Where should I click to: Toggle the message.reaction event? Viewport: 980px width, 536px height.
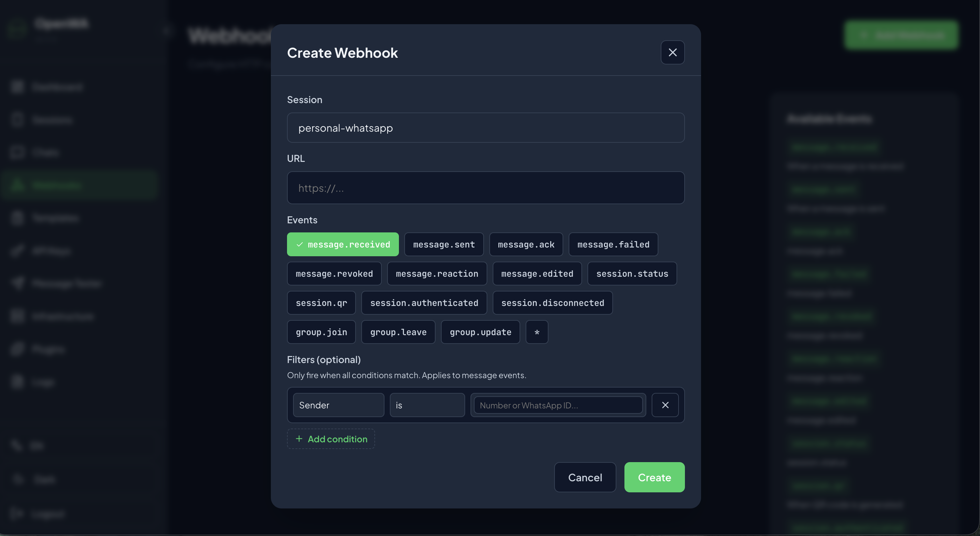coord(437,274)
